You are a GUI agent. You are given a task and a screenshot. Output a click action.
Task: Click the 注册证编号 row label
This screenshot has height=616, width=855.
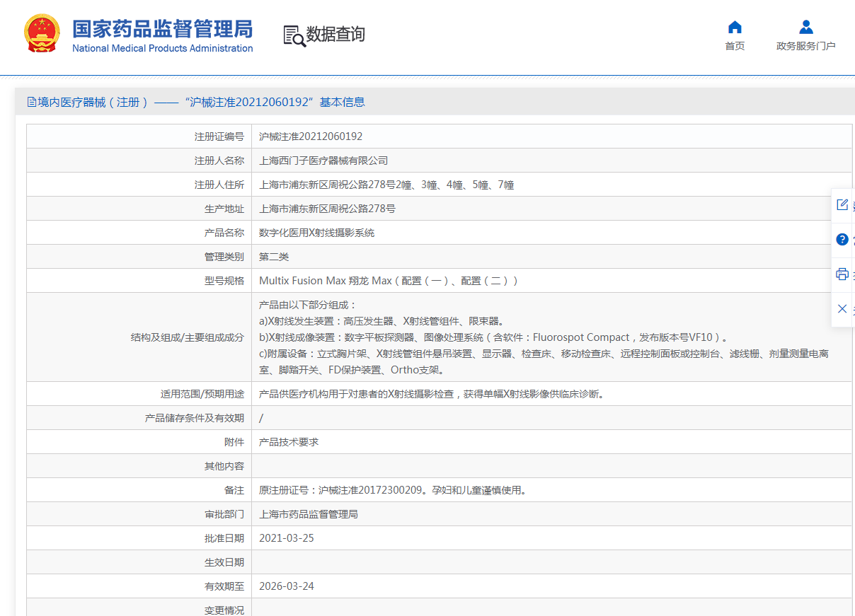(x=219, y=136)
